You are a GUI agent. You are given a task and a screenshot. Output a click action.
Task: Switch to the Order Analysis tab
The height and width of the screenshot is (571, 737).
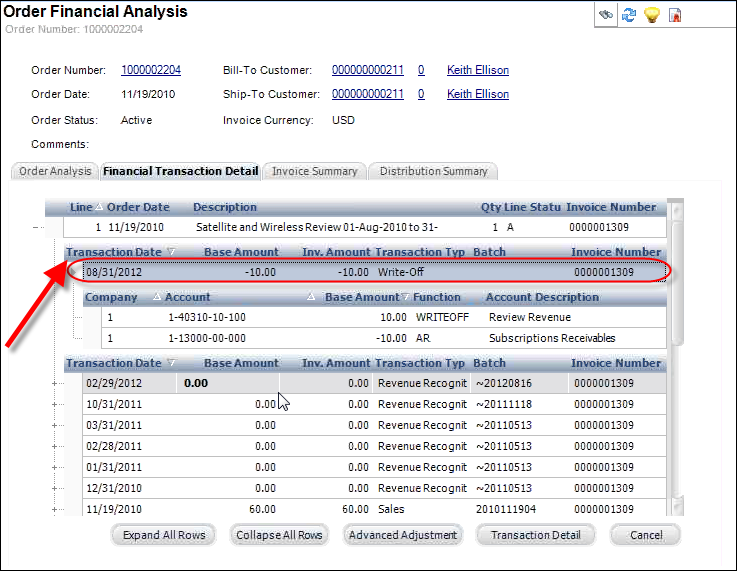click(x=56, y=171)
